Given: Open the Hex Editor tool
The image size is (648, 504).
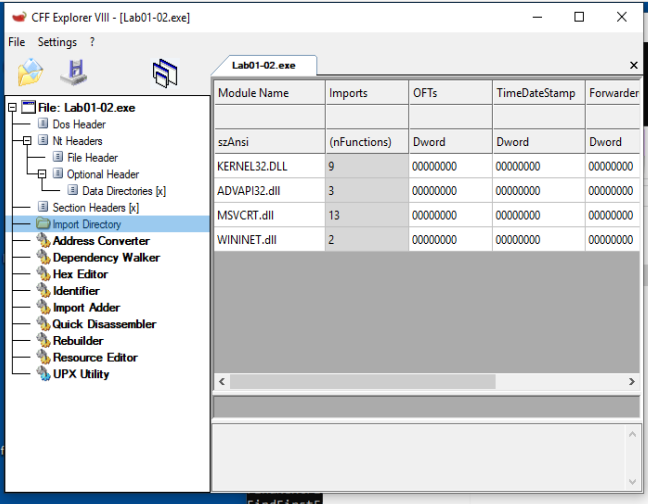Looking at the screenshot, I should click(80, 274).
